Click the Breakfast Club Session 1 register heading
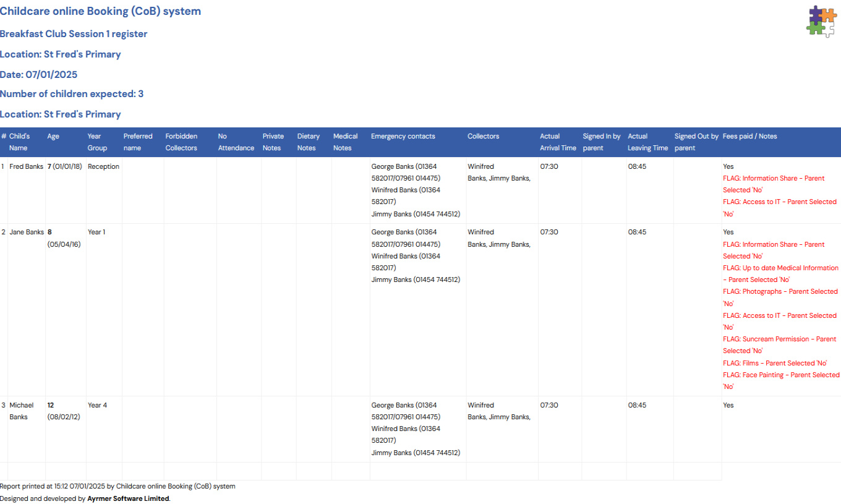The image size is (841, 504). (74, 34)
